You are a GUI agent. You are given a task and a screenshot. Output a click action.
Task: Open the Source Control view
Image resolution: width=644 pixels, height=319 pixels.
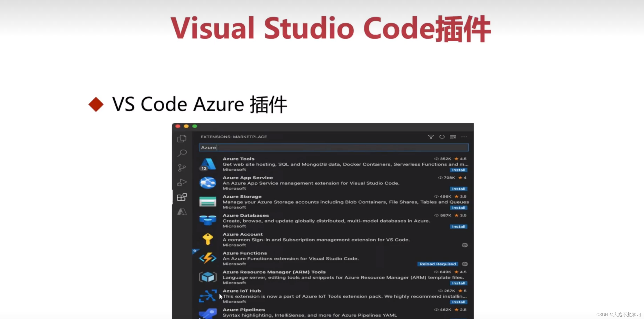182,168
